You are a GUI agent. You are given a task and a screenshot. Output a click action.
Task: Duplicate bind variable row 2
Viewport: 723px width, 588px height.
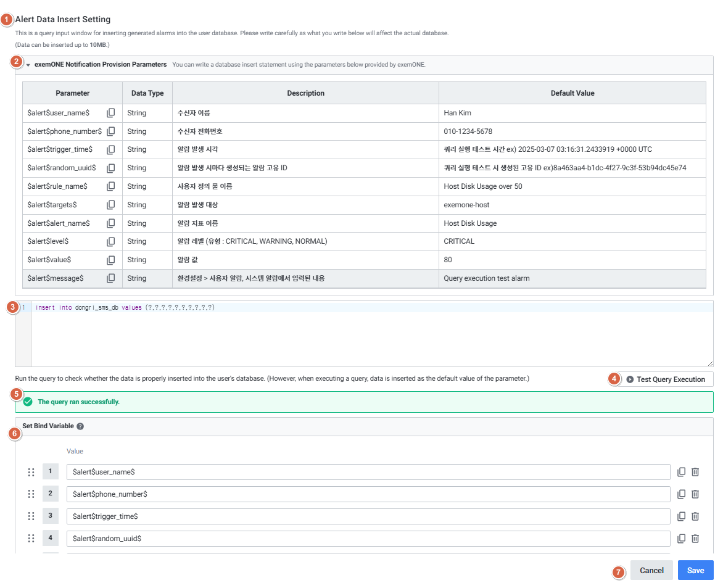681,494
